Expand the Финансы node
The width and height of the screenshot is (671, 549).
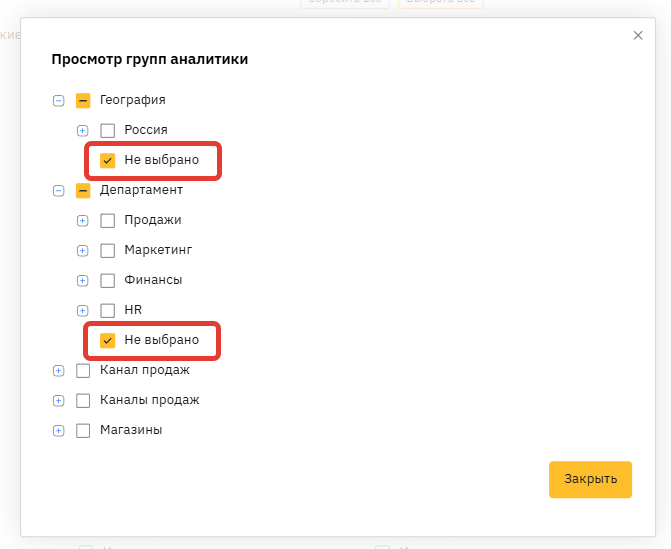(83, 280)
